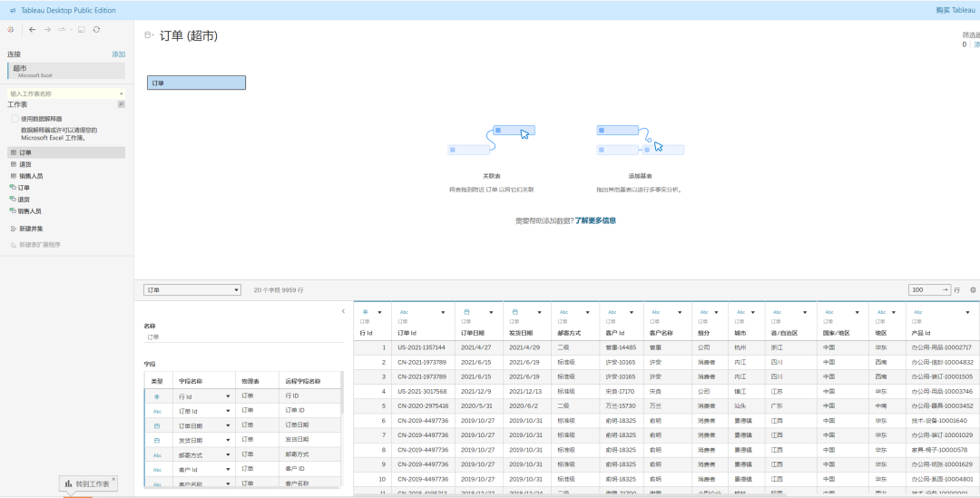The width and height of the screenshot is (980, 498).
Task: Click the cell CN-2020-2975416
Action: tap(423, 406)
